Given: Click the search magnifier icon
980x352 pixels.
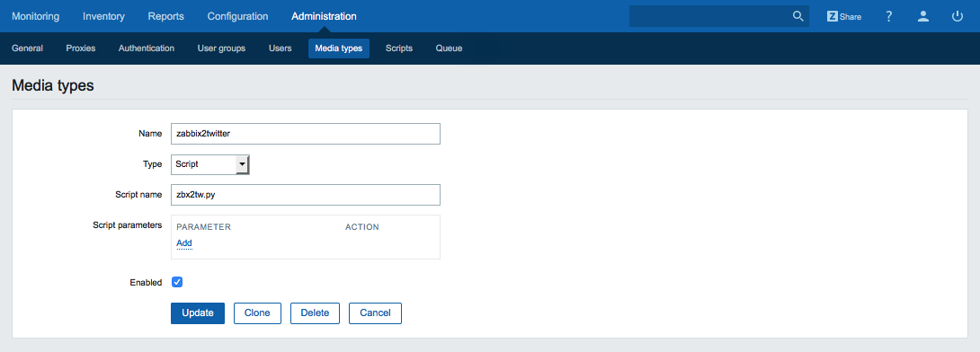Looking at the screenshot, I should [x=798, y=16].
